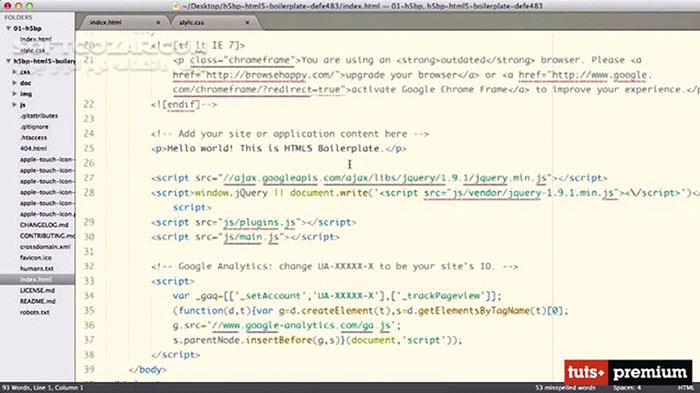Click line number 39 in the gutter
Viewport: 700px width, 393px height.
point(89,369)
